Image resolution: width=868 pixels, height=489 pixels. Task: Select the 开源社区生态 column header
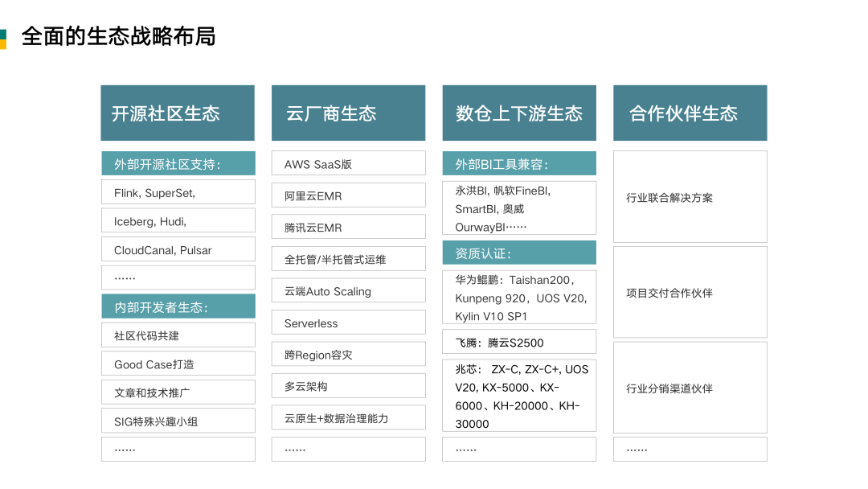(178, 113)
